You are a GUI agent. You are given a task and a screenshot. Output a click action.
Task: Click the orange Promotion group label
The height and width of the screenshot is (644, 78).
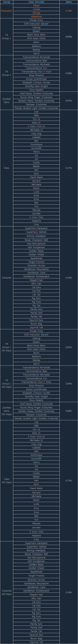7,11
